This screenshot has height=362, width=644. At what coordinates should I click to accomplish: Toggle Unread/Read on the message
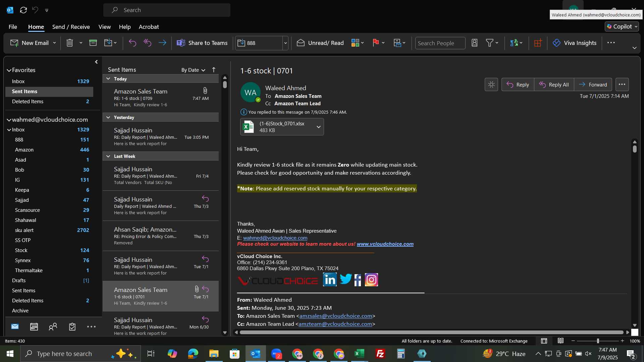pyautogui.click(x=320, y=43)
